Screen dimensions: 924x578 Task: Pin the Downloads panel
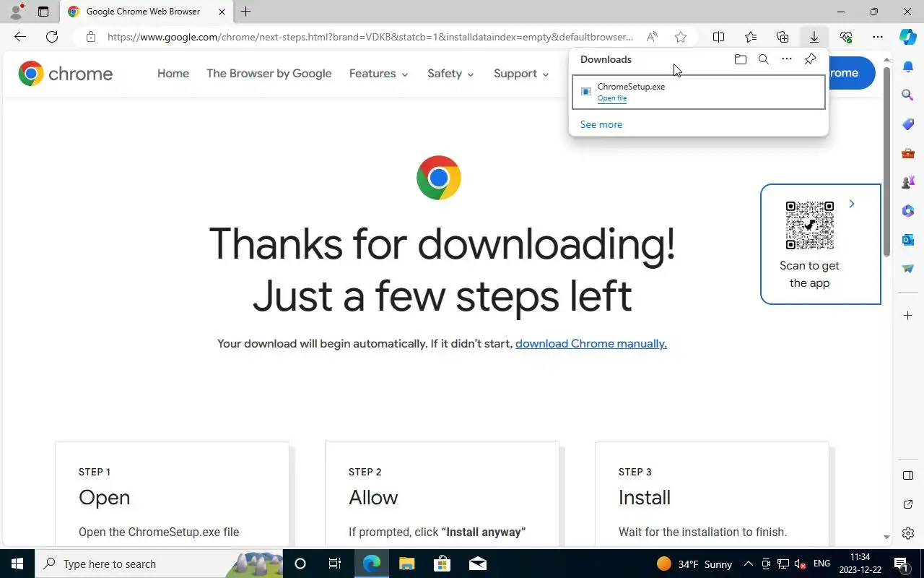810,59
